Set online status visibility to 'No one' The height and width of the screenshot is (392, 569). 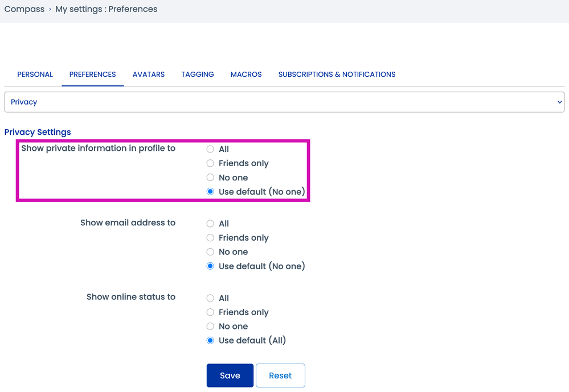pos(210,327)
